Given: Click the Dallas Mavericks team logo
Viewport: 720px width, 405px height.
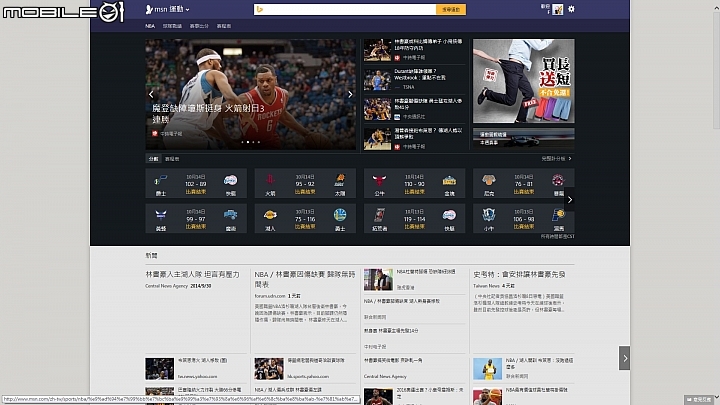Looking at the screenshot, I should click(x=489, y=215).
